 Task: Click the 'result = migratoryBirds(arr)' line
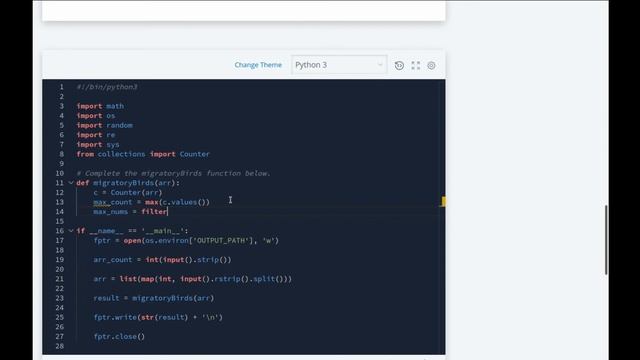click(153, 298)
